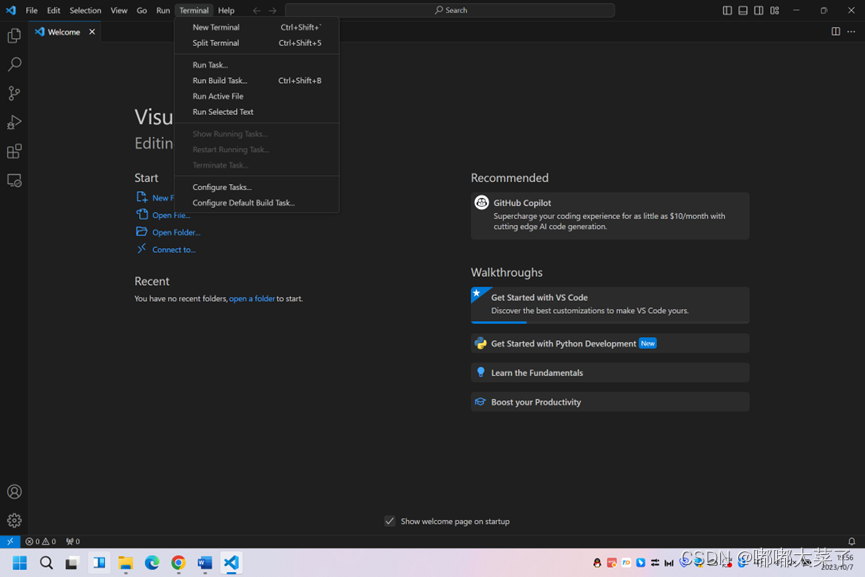Viewport: 865px width, 577px height.
Task: Open the File menu
Action: pos(31,10)
